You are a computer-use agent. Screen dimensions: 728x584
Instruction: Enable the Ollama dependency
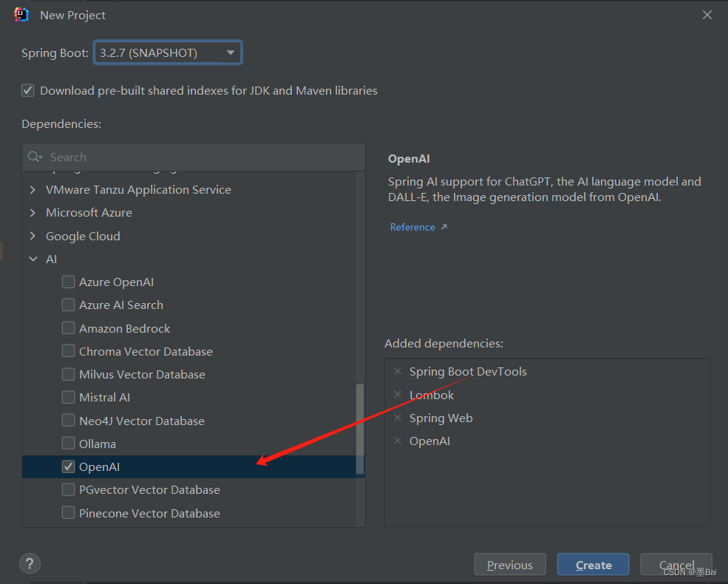68,443
